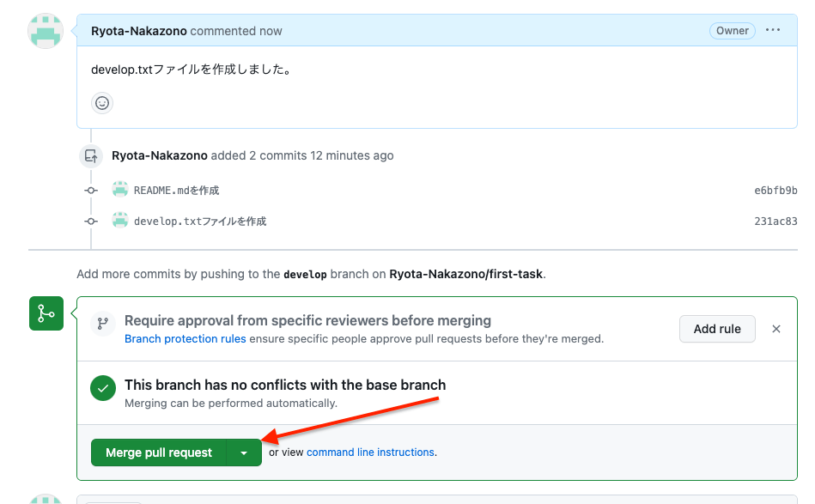Open the develop.txtファイルを作成 commit
This screenshot has width=815, height=504.
[x=200, y=222]
